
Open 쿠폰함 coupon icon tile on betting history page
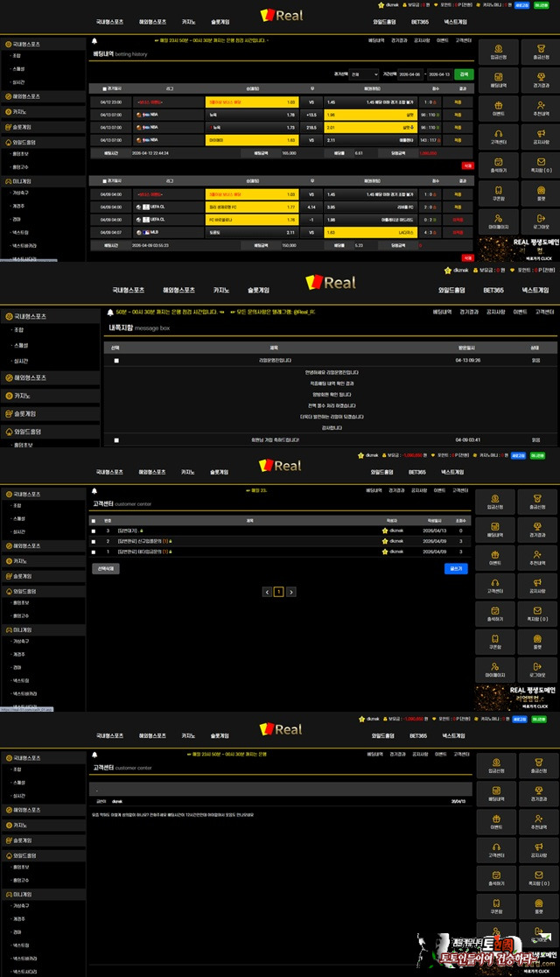click(499, 193)
